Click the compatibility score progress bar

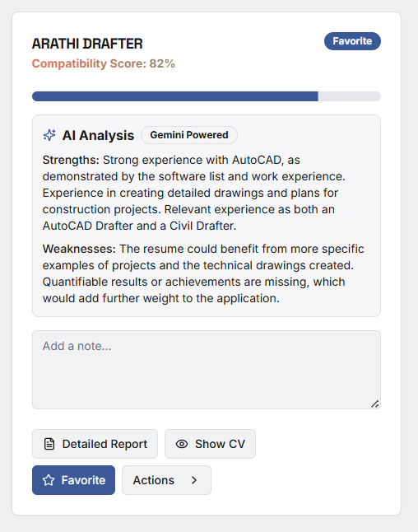pyautogui.click(x=207, y=96)
